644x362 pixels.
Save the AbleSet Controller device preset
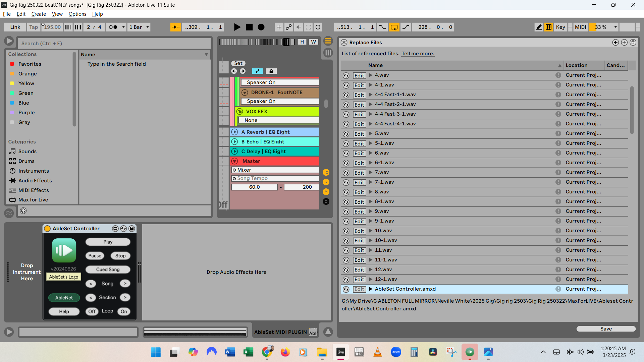coord(132,229)
